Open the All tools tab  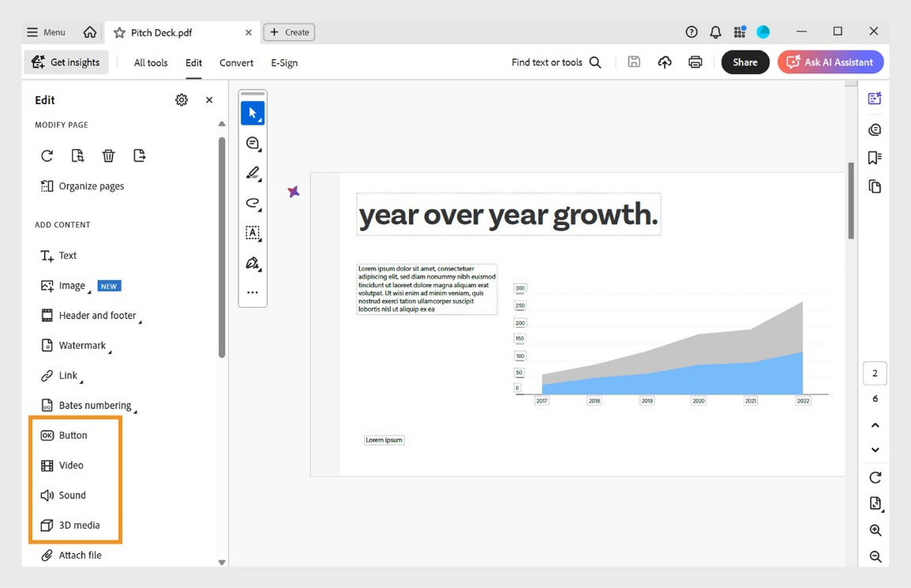click(x=151, y=63)
